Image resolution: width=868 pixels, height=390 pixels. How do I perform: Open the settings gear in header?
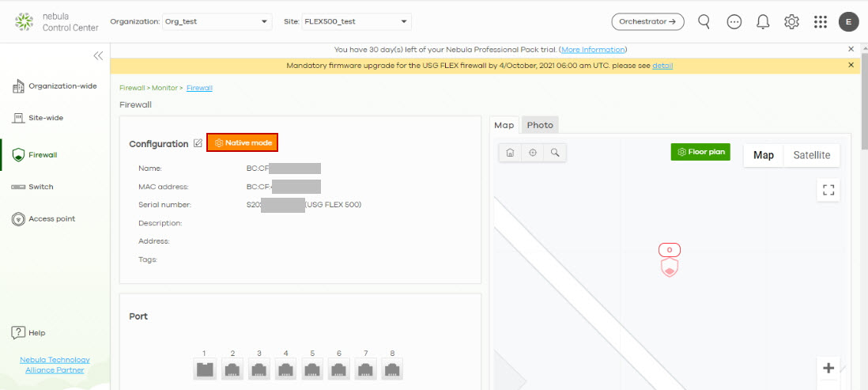[x=791, y=22]
